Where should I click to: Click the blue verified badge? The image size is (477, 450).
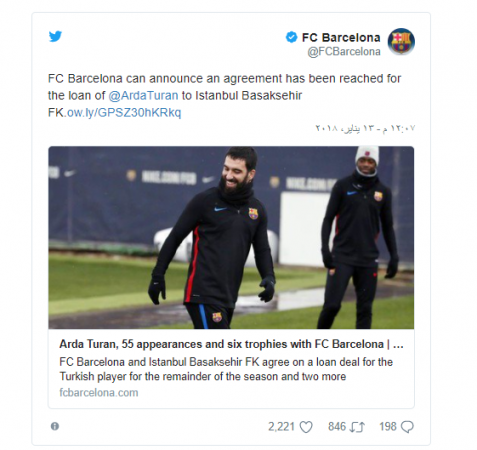click(291, 37)
